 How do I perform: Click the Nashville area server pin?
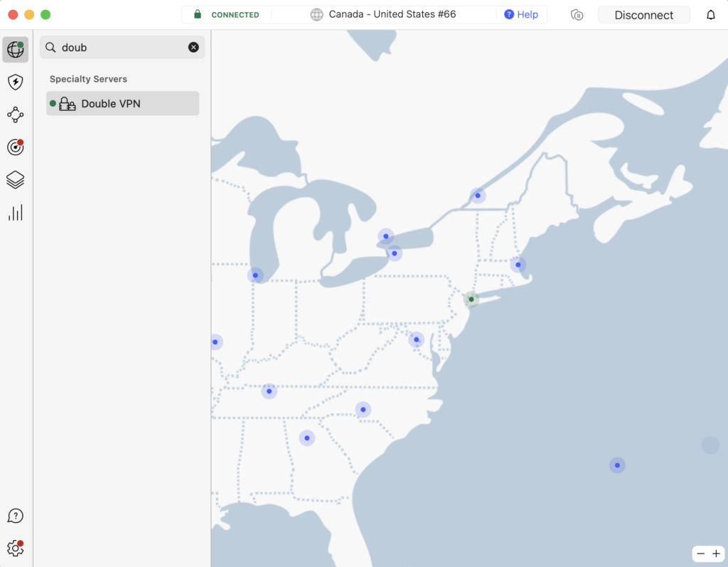269,391
